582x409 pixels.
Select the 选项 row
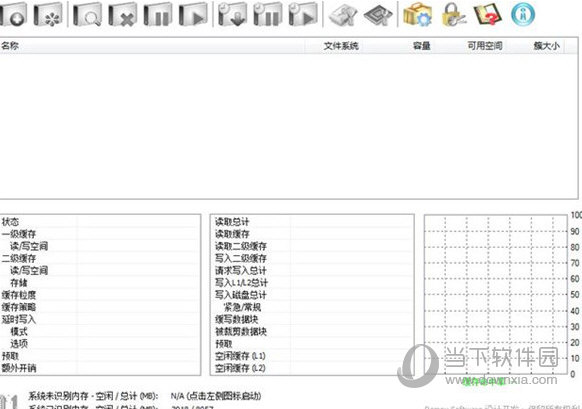coord(99,344)
